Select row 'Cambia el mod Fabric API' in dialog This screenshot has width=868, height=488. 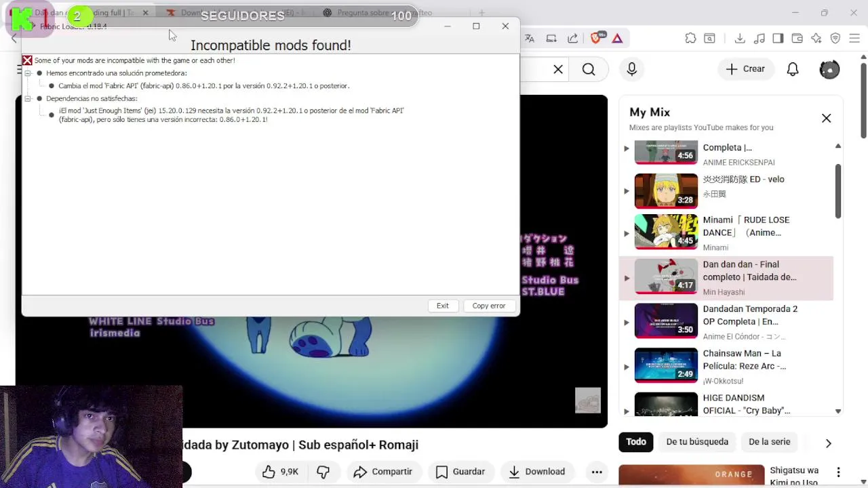(203, 86)
